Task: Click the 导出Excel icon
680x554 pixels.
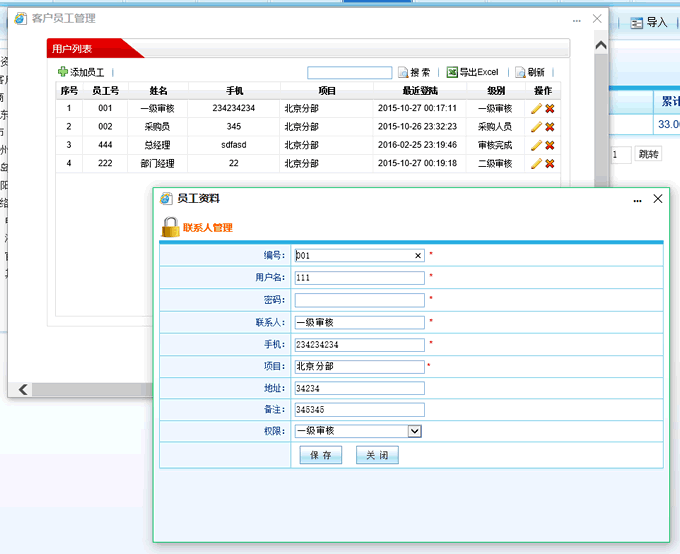Action: [452, 72]
